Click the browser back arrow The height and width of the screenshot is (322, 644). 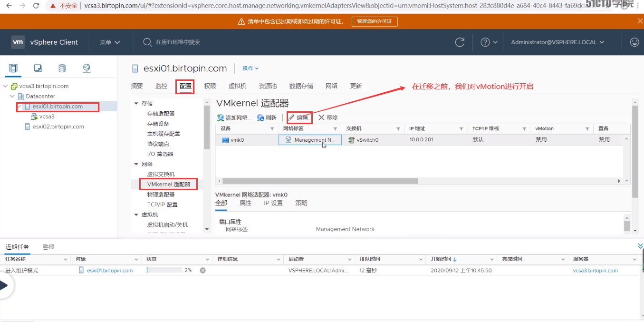coord(8,6)
